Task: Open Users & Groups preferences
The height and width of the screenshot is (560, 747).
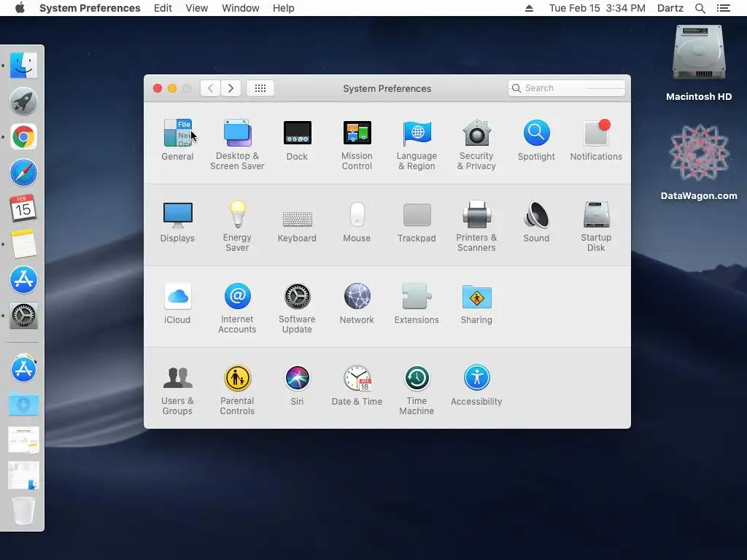Action: 177,389
